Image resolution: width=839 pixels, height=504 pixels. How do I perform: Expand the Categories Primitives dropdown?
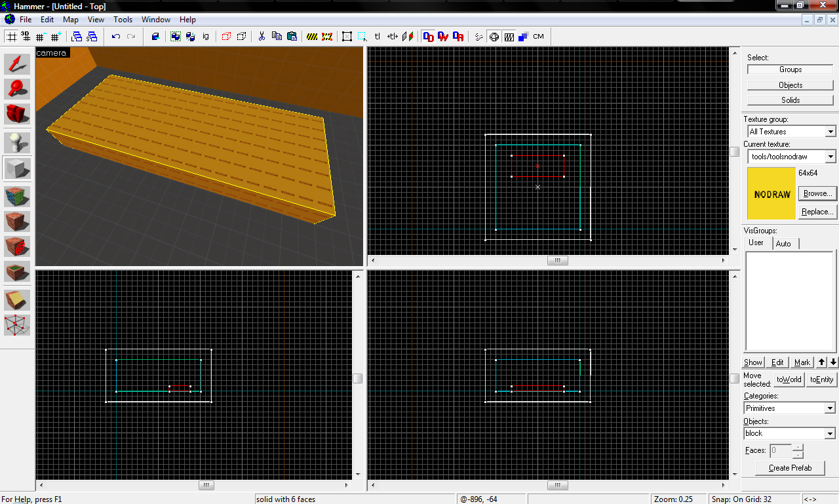coord(830,408)
